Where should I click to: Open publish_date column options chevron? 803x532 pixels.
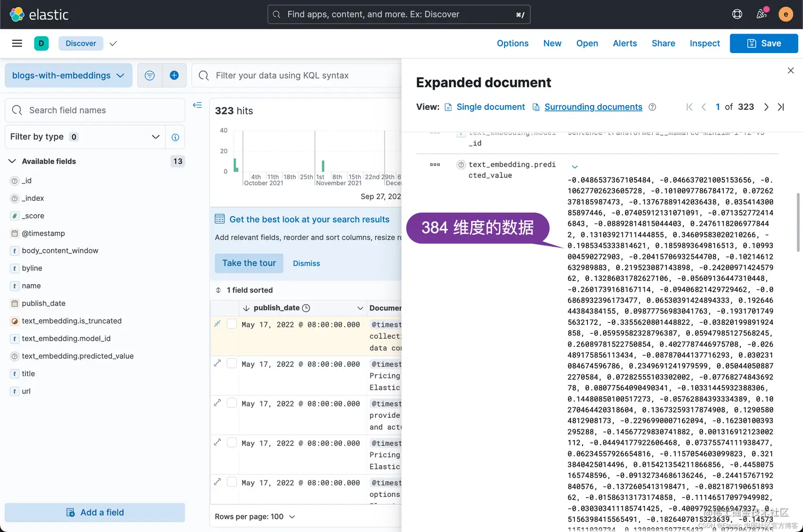tap(360, 308)
